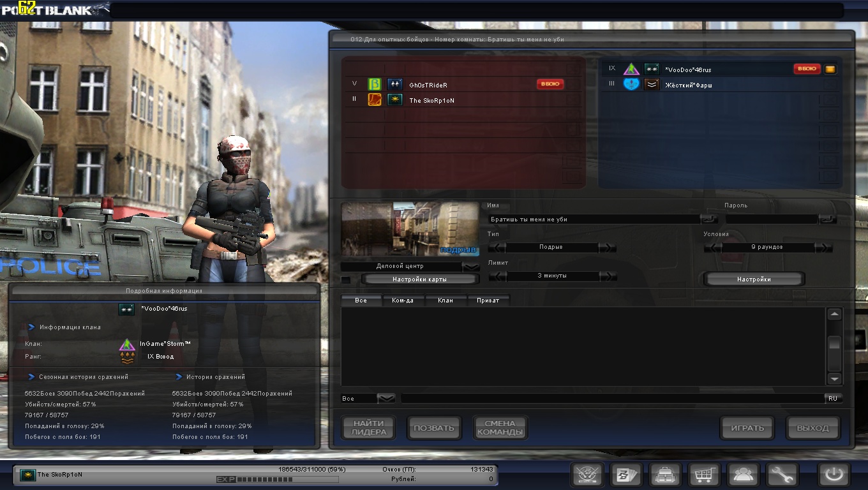Open the chat channel Все dropdown

tap(386, 399)
